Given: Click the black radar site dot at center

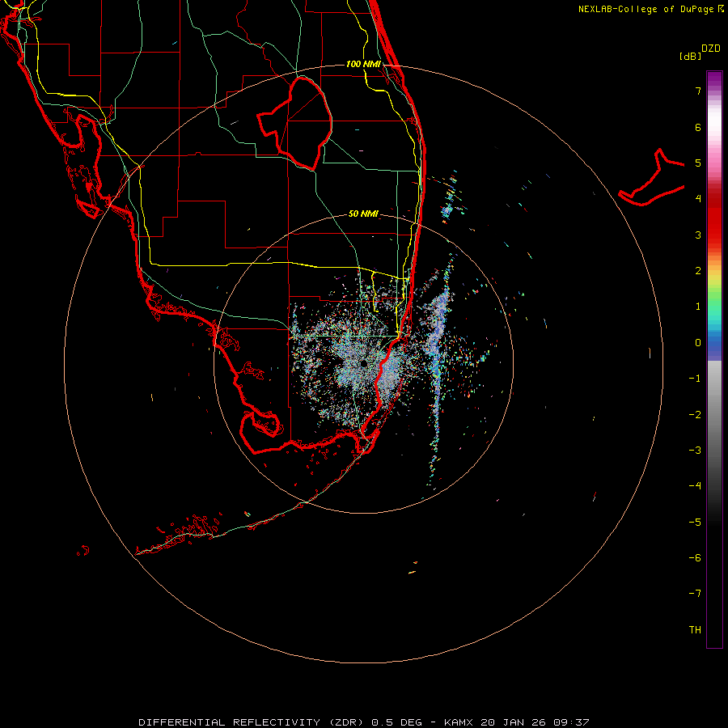Looking at the screenshot, I should [363, 363].
